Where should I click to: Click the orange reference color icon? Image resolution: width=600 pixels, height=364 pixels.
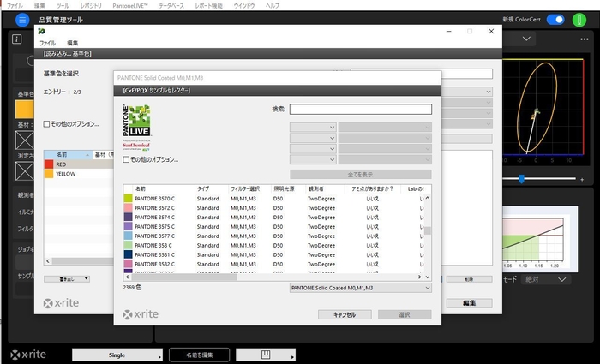click(25, 109)
